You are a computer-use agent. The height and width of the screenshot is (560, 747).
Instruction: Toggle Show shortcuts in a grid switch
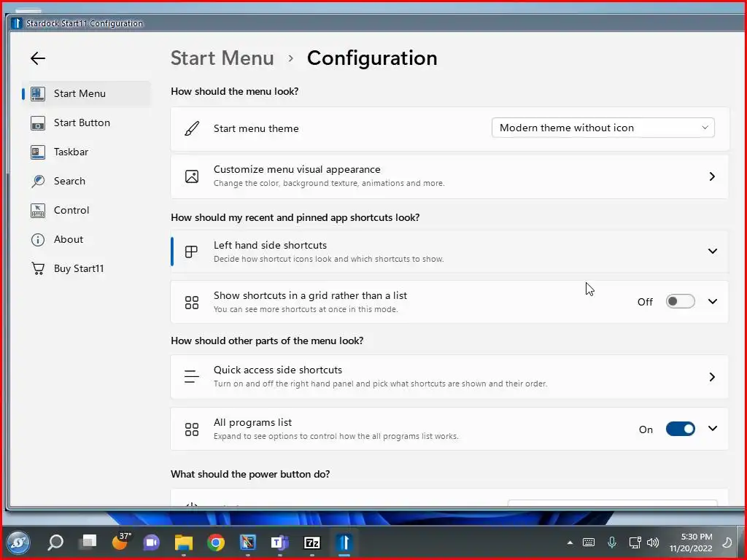pyautogui.click(x=681, y=301)
